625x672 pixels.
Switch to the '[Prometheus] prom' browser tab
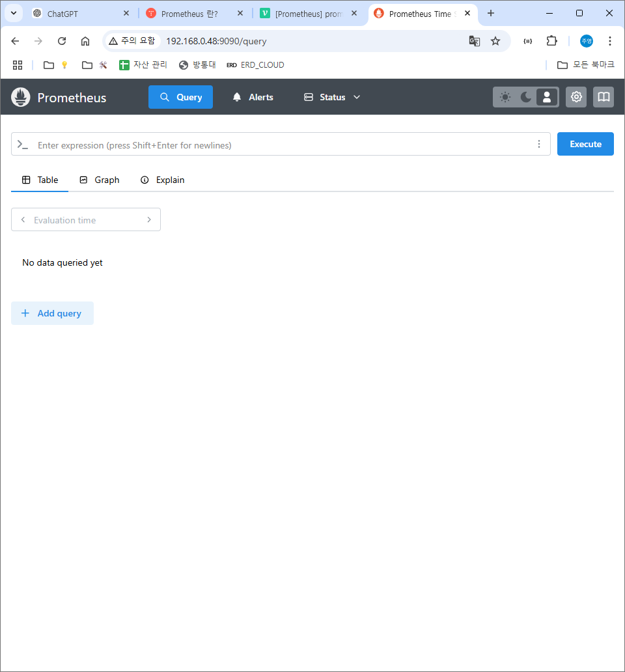(309, 14)
